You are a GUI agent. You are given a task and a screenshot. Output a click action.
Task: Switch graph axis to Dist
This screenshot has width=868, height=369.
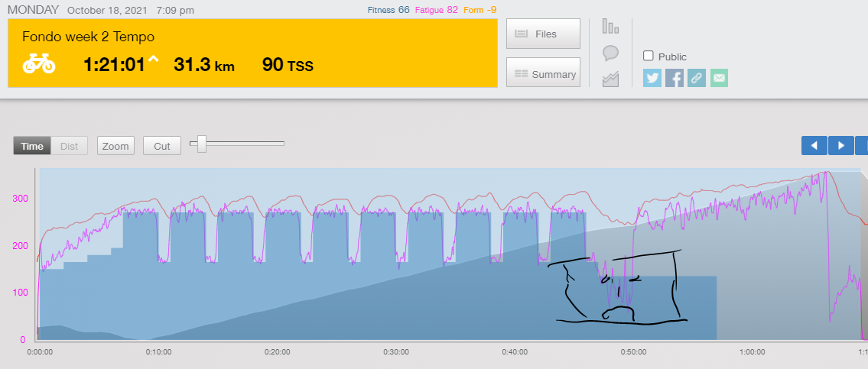click(70, 146)
